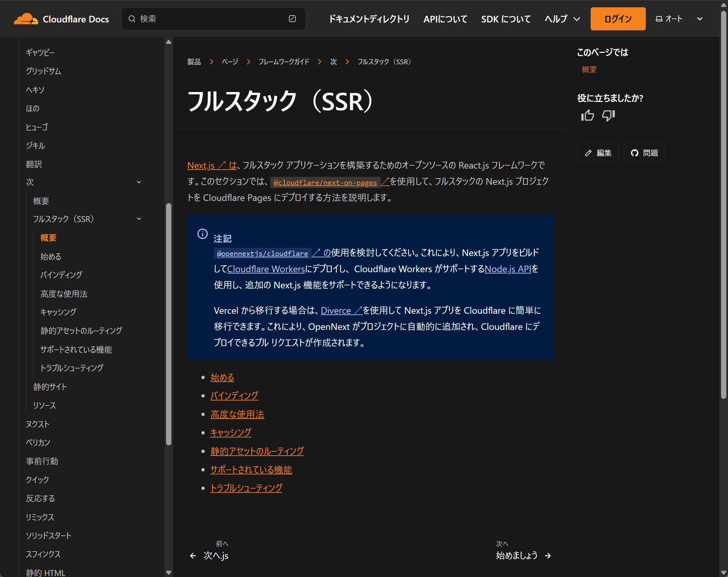
Task: Click the thumbs down feedback icon
Action: click(x=608, y=116)
